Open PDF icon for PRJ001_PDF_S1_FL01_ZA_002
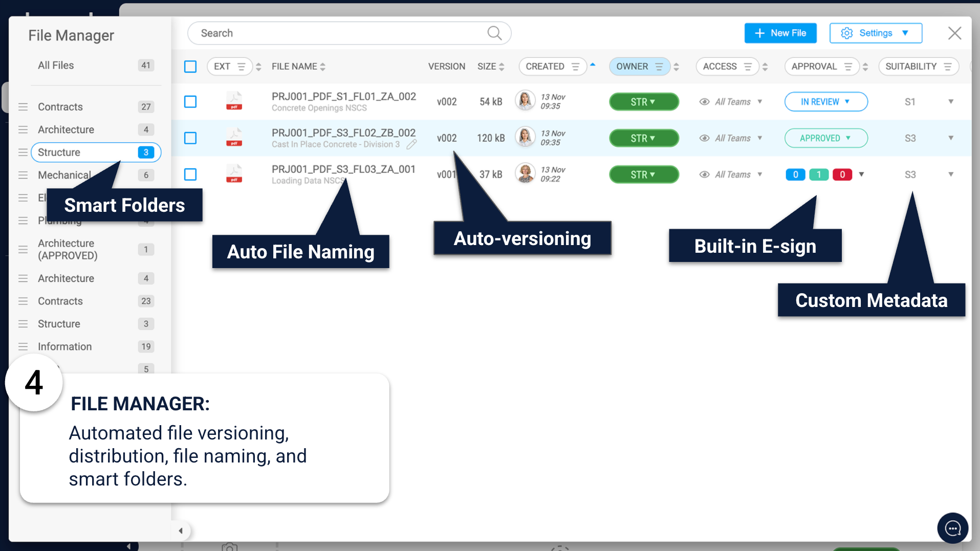Screen dimensions: 980x551 click(x=234, y=101)
